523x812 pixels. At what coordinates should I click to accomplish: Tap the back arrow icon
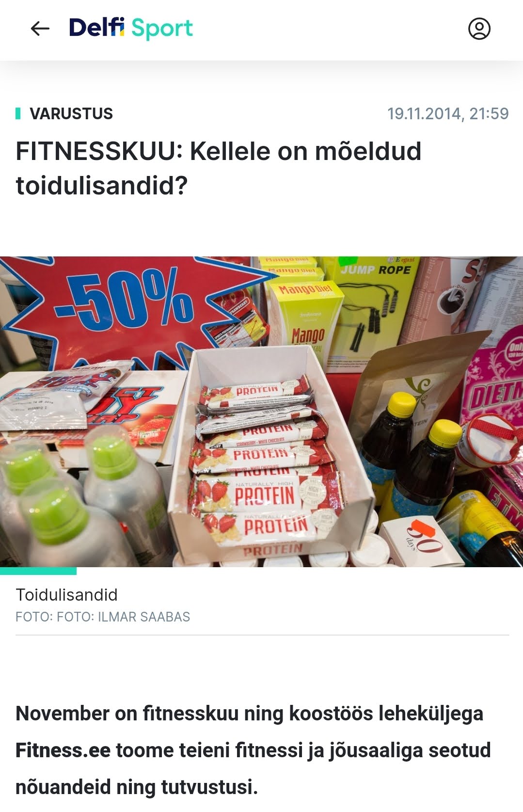pos(40,29)
